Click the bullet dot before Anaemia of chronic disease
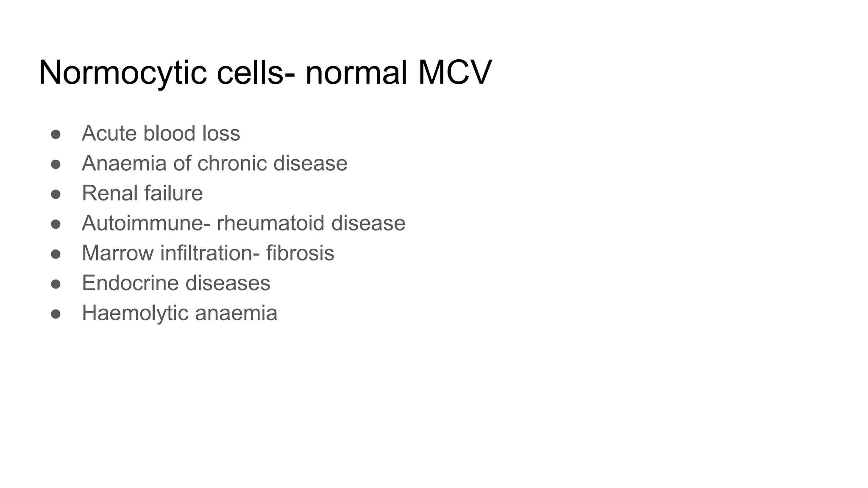 [56, 164]
